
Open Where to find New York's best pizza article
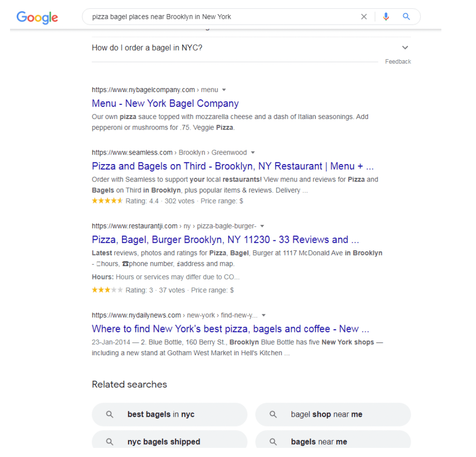click(230, 329)
